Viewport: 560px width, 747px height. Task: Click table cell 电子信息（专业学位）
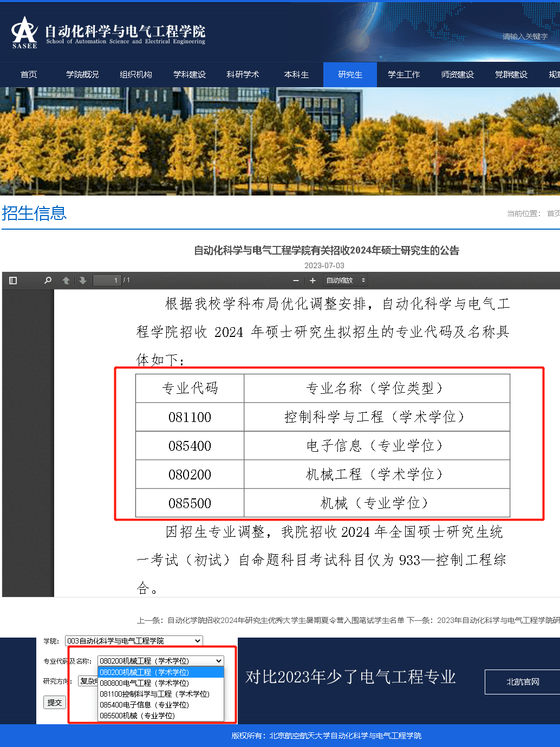click(x=377, y=446)
